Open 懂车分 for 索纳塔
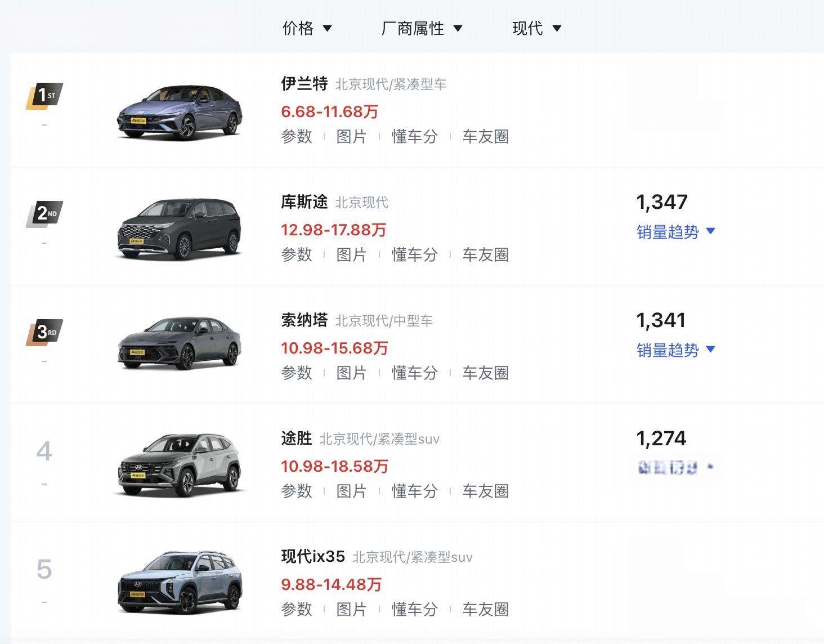 pyautogui.click(x=415, y=373)
